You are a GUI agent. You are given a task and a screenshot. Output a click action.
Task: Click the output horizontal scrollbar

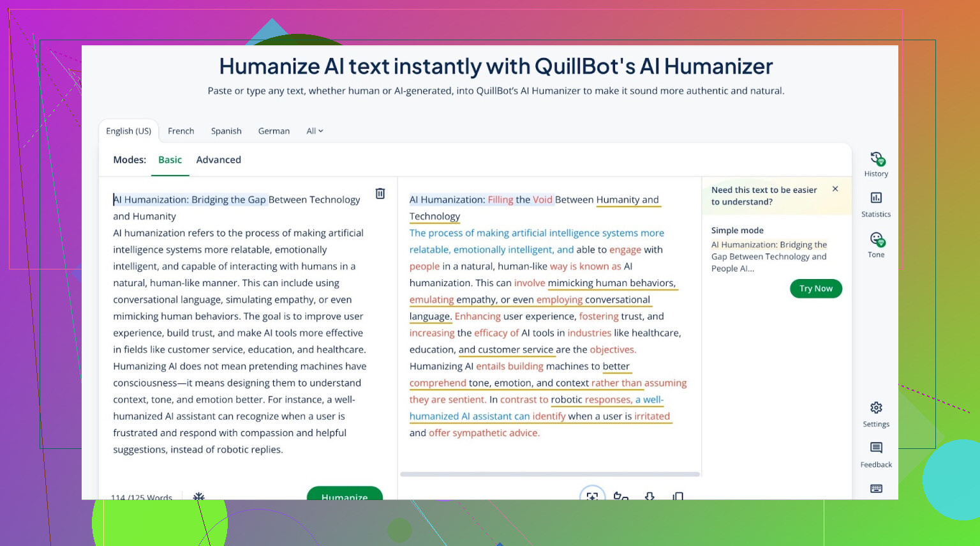click(549, 474)
